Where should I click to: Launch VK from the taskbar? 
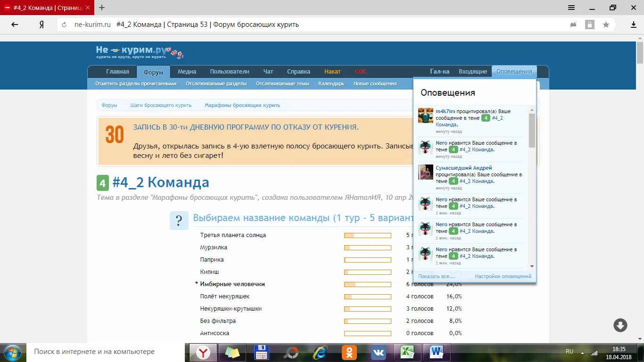pyautogui.click(x=379, y=352)
